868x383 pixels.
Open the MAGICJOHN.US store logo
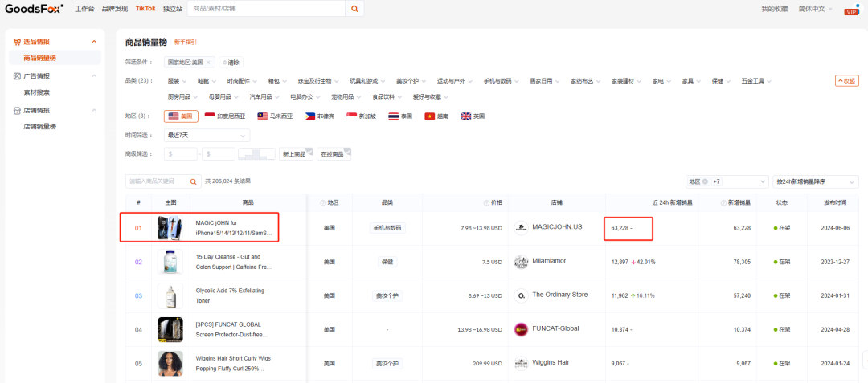coord(521,228)
